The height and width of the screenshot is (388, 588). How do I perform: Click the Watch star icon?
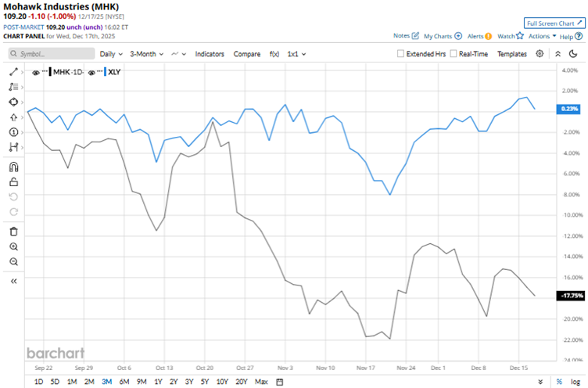(x=520, y=36)
